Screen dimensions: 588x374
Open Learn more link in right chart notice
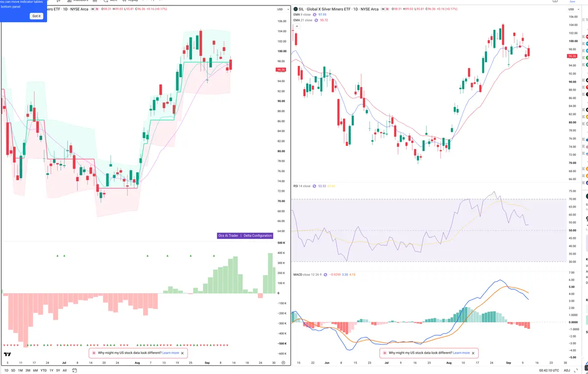(x=462, y=353)
